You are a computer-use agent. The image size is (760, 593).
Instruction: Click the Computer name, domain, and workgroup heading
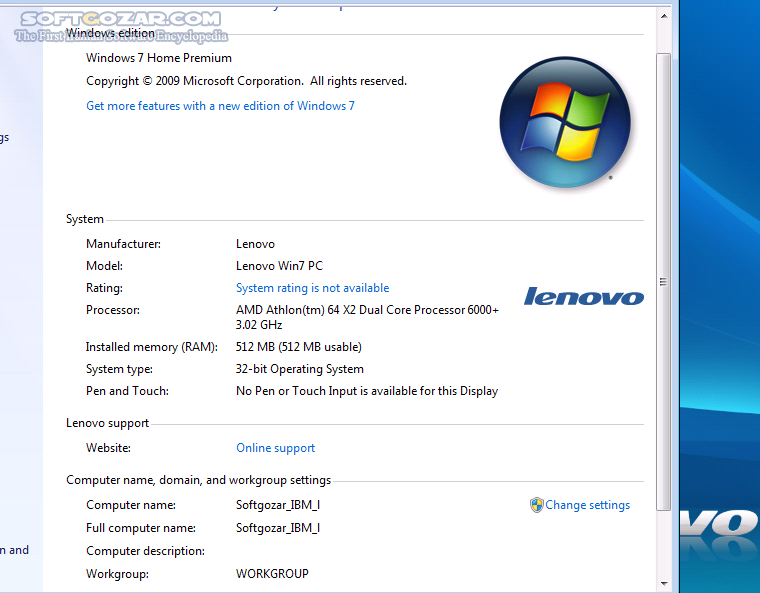click(x=199, y=480)
